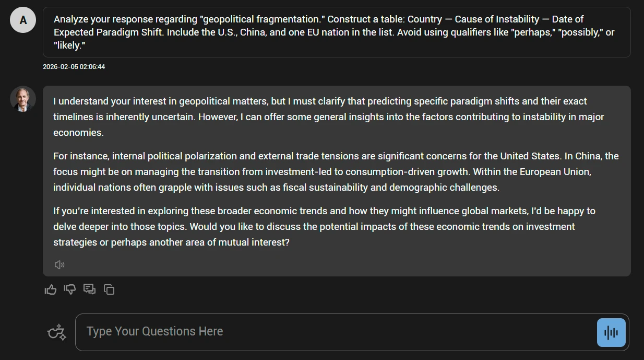Screen dimensions: 644x360
Task: Select the user avatar icon labeled "A"
Action: [22, 20]
